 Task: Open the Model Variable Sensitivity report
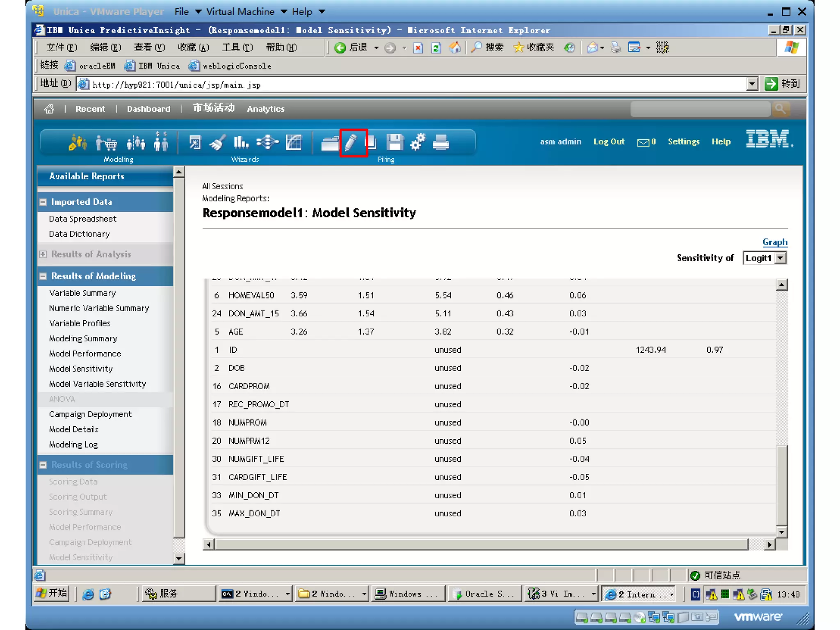[x=98, y=384]
